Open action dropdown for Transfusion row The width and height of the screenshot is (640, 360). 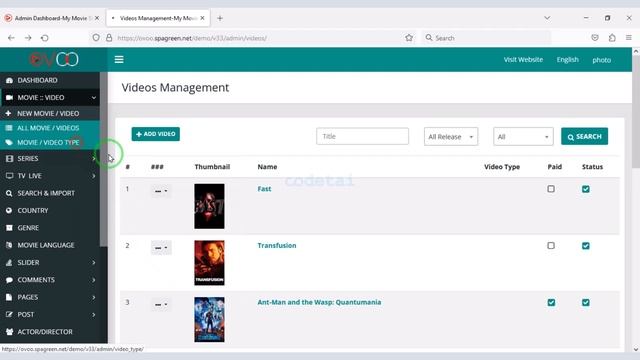(161, 247)
